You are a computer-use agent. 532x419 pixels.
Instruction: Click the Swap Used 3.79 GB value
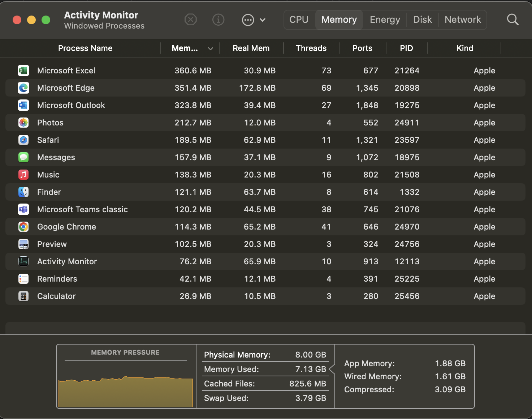311,398
